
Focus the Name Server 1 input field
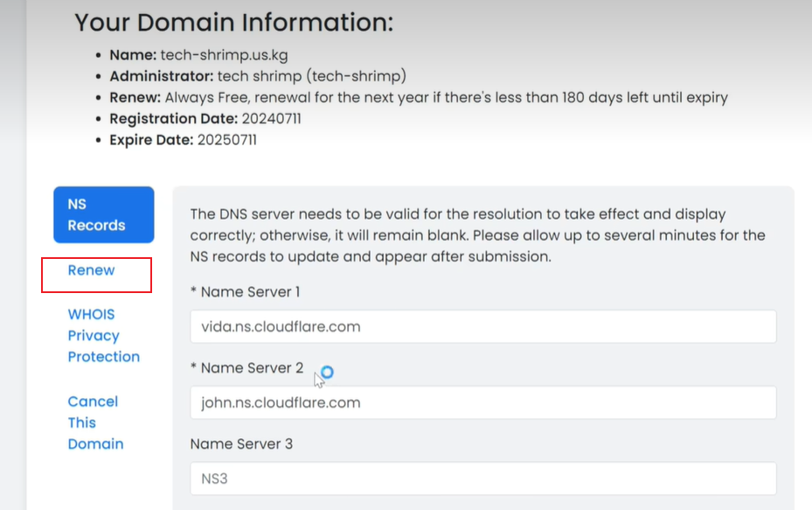tap(483, 326)
